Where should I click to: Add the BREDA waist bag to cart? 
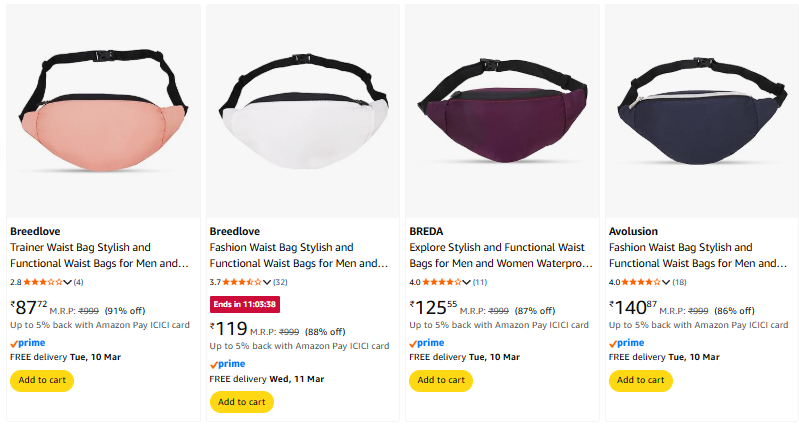441,380
